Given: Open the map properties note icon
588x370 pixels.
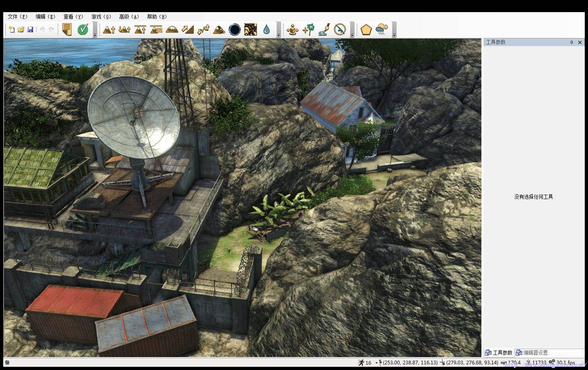Looking at the screenshot, I should click(x=67, y=29).
